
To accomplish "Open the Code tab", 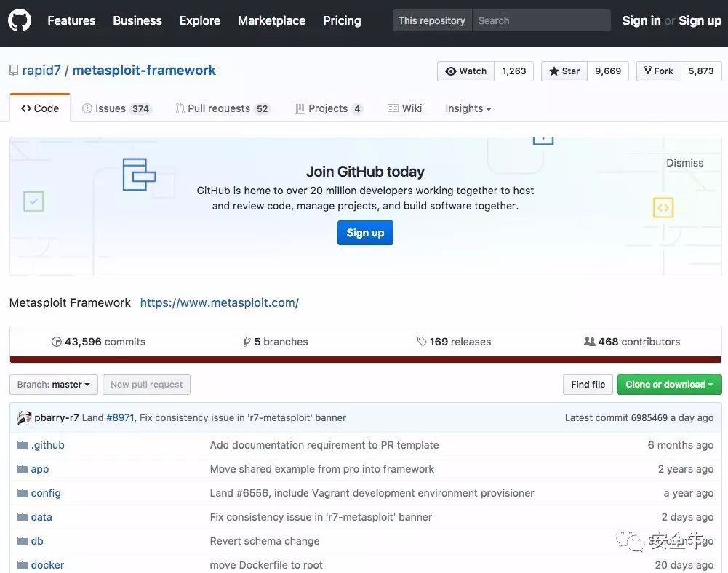I will pyautogui.click(x=40, y=108).
